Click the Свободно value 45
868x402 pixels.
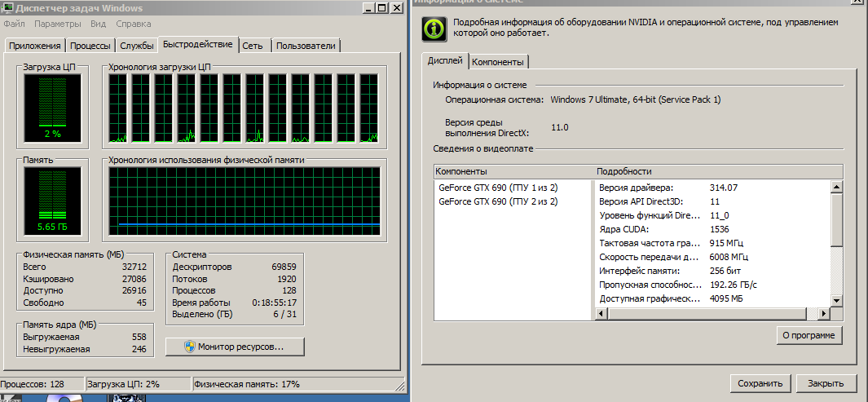click(x=141, y=303)
